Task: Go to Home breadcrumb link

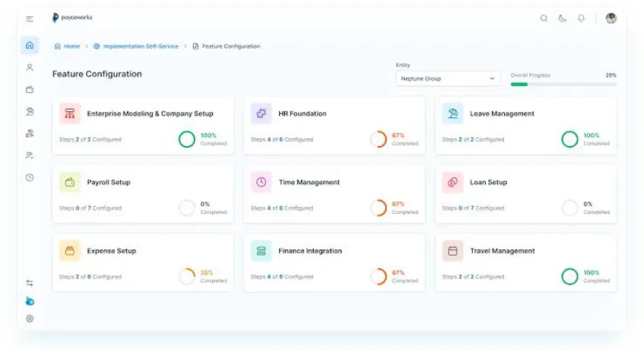Action: tap(67, 46)
